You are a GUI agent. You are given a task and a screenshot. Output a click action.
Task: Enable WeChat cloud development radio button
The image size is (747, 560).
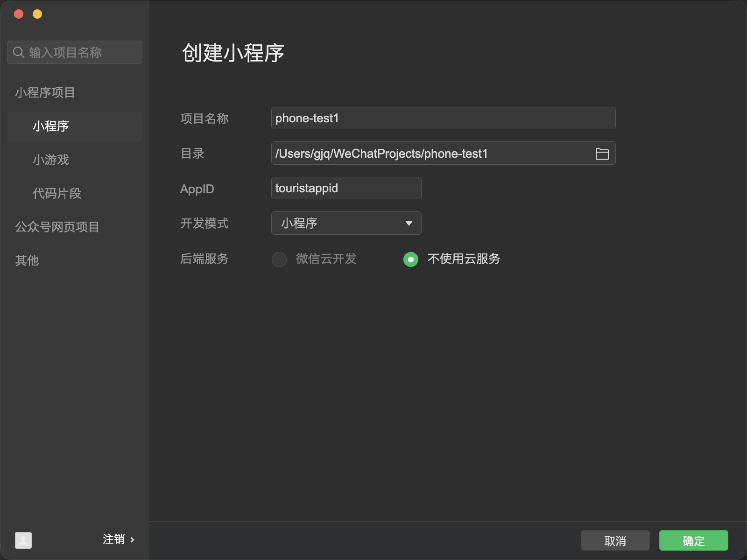(x=279, y=259)
